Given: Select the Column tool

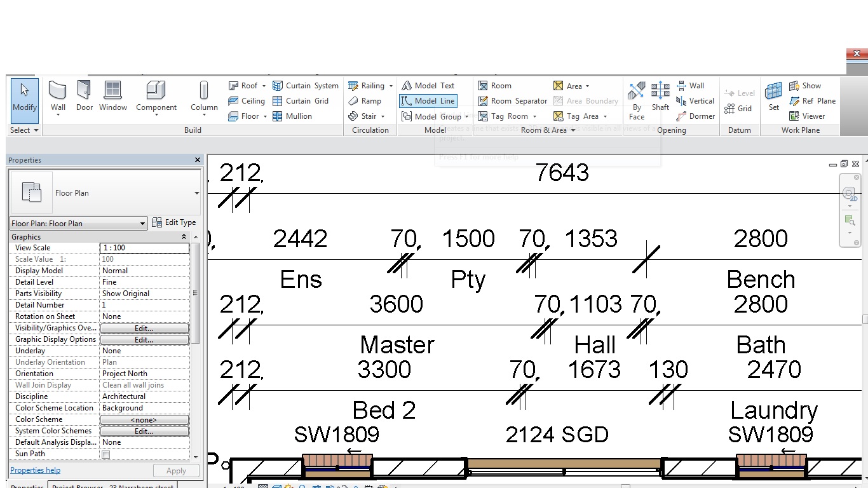Looking at the screenshot, I should (204, 91).
